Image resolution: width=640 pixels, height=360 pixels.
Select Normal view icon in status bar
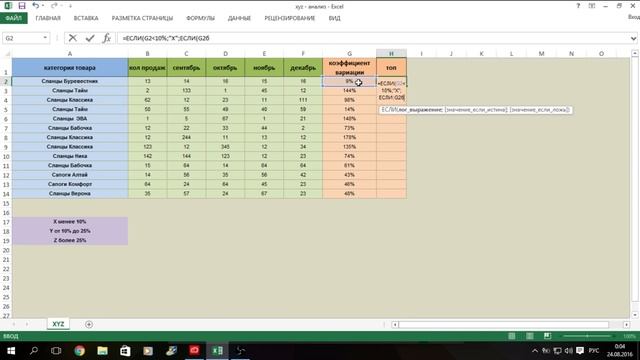(x=511, y=336)
